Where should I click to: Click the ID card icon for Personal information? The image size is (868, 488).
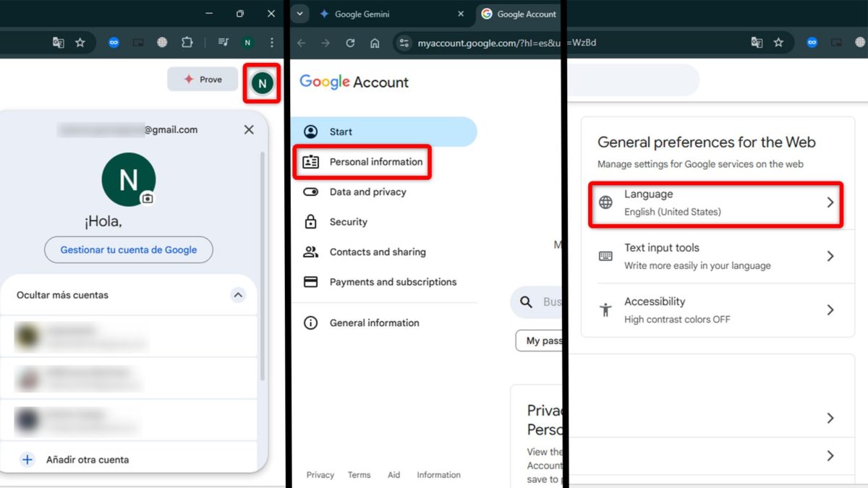(x=310, y=162)
